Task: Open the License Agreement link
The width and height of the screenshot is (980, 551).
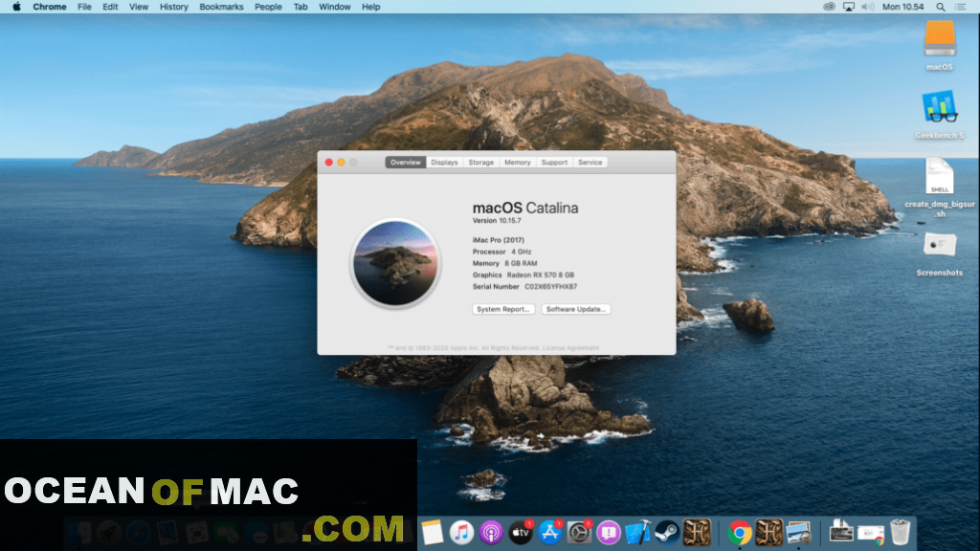Action: [570, 348]
